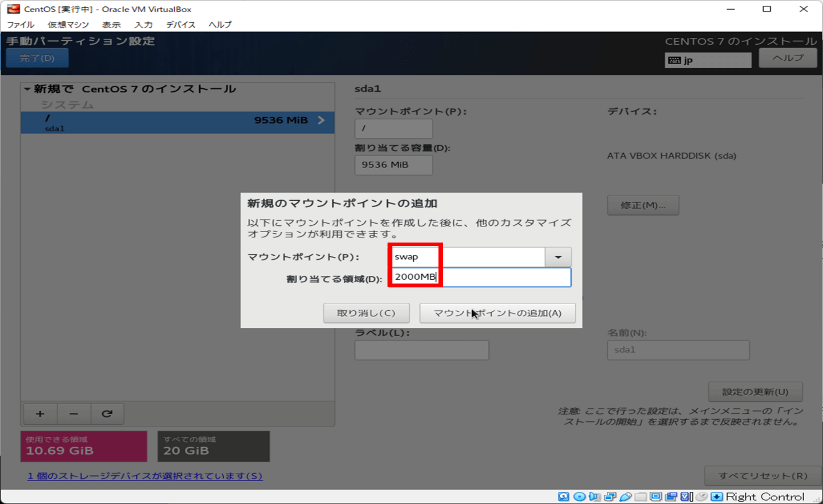Viewport: 823px width, 504px height.
Task: Click the ラベル(L) label input field
Action: 422,350
